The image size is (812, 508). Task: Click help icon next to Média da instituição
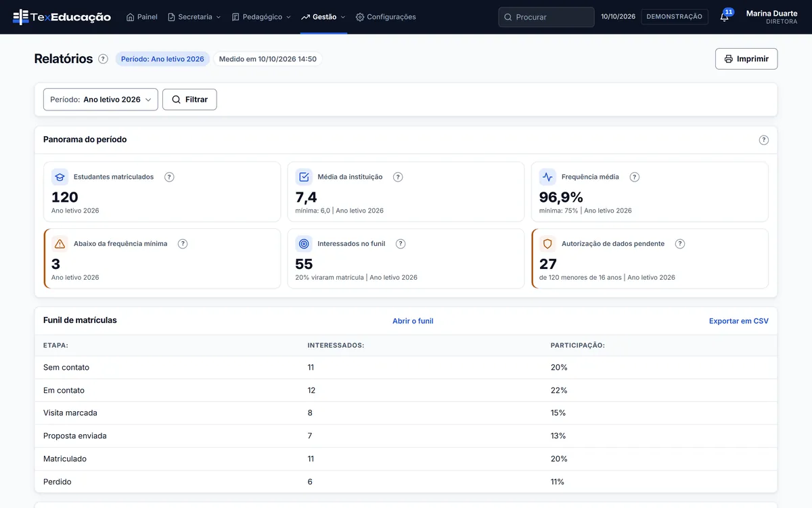click(x=398, y=177)
